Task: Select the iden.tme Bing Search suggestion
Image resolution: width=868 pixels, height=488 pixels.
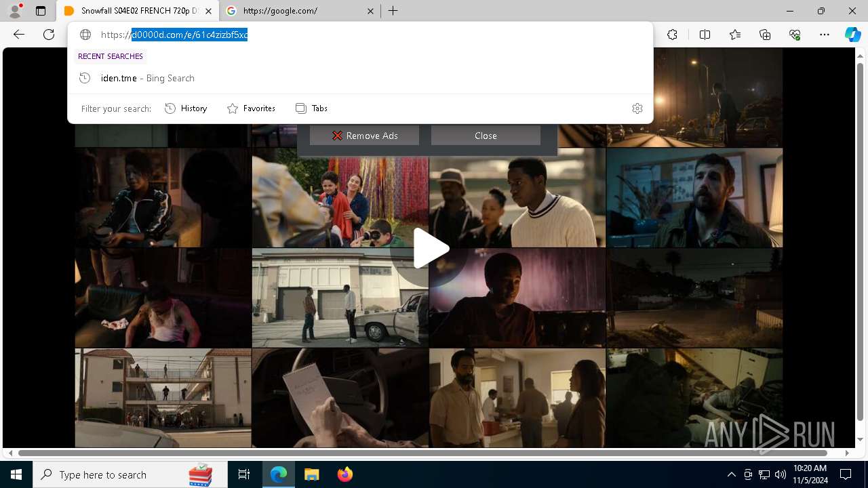Action: tap(359, 78)
